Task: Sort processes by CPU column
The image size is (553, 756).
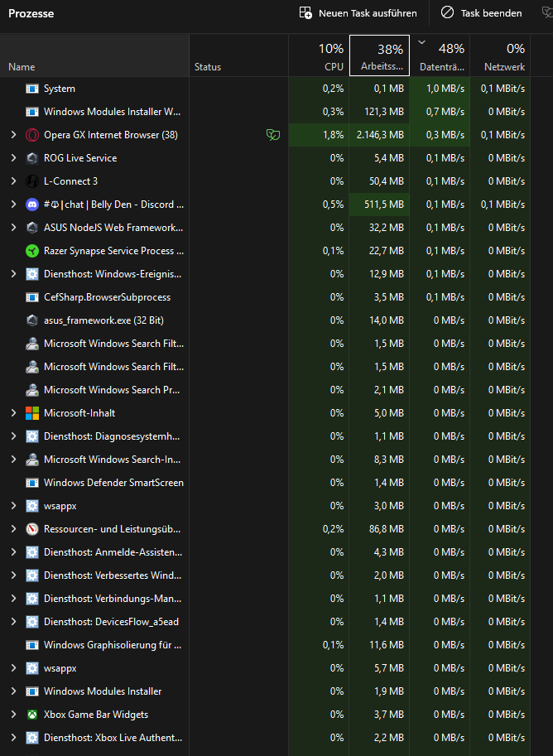Action: [319, 55]
